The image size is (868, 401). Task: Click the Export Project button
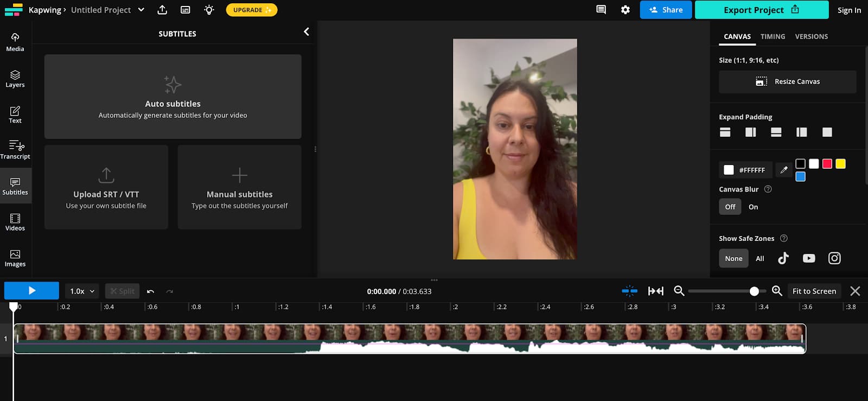click(761, 10)
